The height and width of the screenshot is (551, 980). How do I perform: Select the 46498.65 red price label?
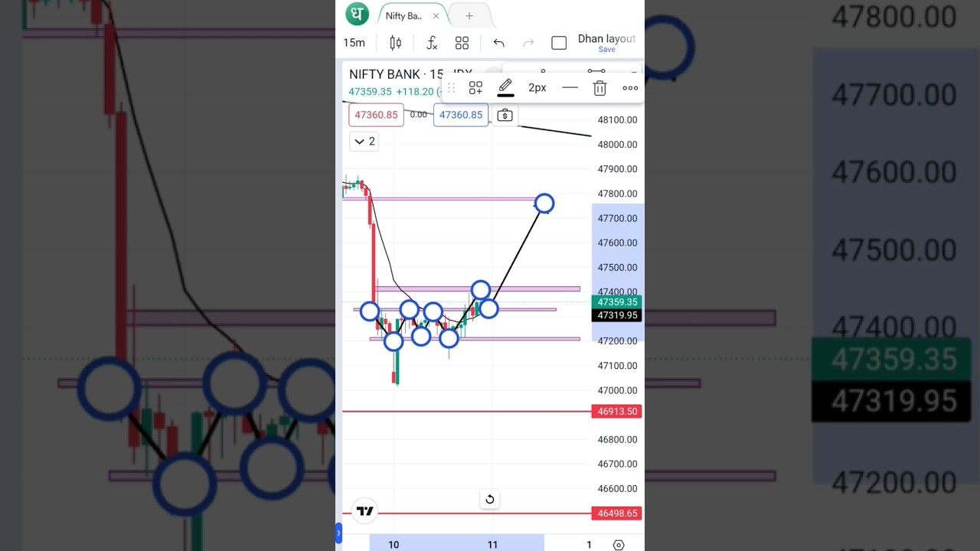point(617,514)
